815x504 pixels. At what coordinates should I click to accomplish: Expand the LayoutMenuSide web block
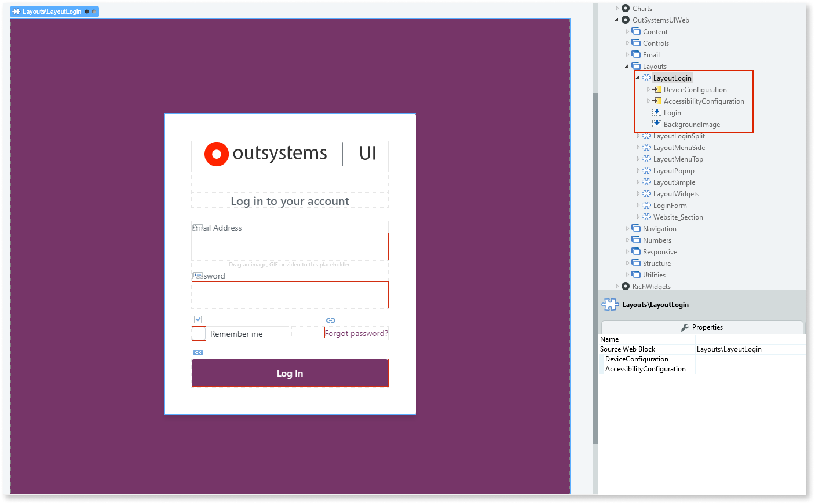638,147
